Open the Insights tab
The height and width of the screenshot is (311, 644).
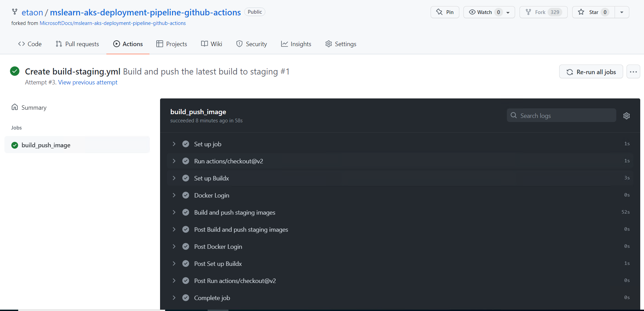(296, 44)
